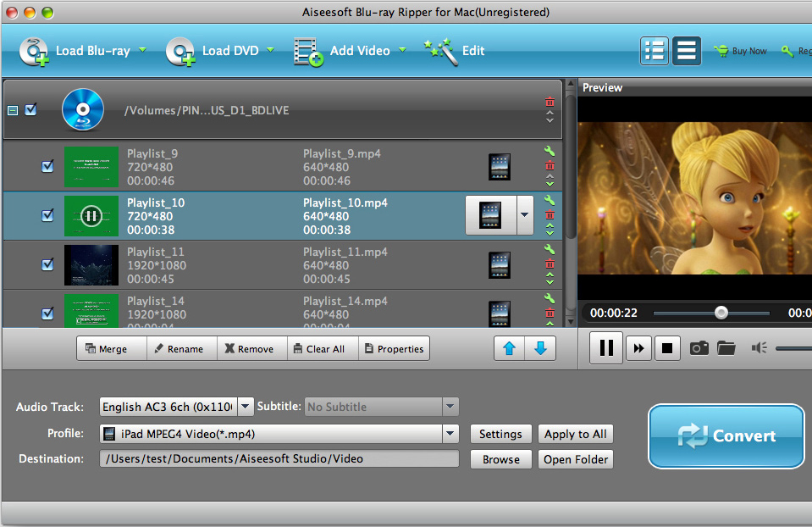Click the Load Blu-ray disc icon
The image size is (812, 527).
click(34, 52)
